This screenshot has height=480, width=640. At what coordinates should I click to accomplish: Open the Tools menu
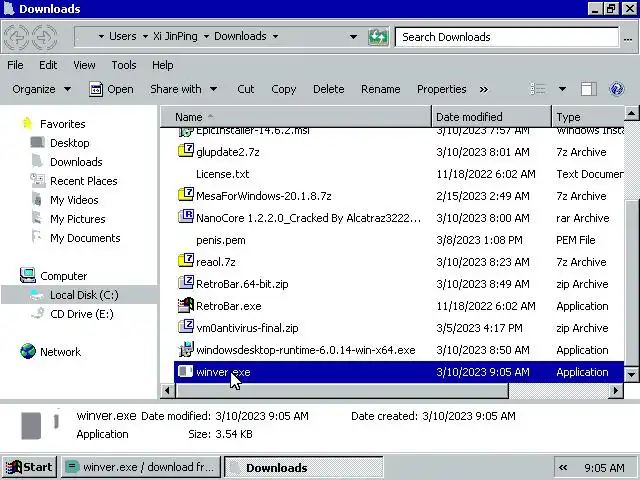click(x=124, y=65)
